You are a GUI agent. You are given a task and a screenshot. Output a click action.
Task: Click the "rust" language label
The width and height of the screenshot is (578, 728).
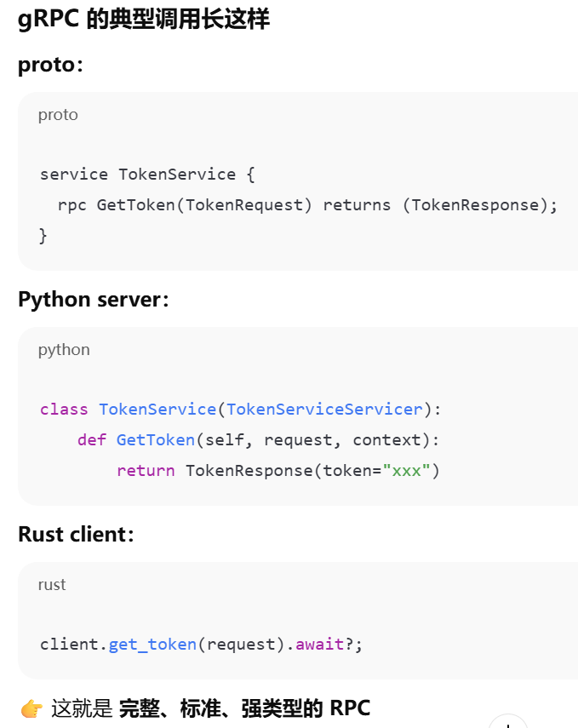(x=52, y=585)
